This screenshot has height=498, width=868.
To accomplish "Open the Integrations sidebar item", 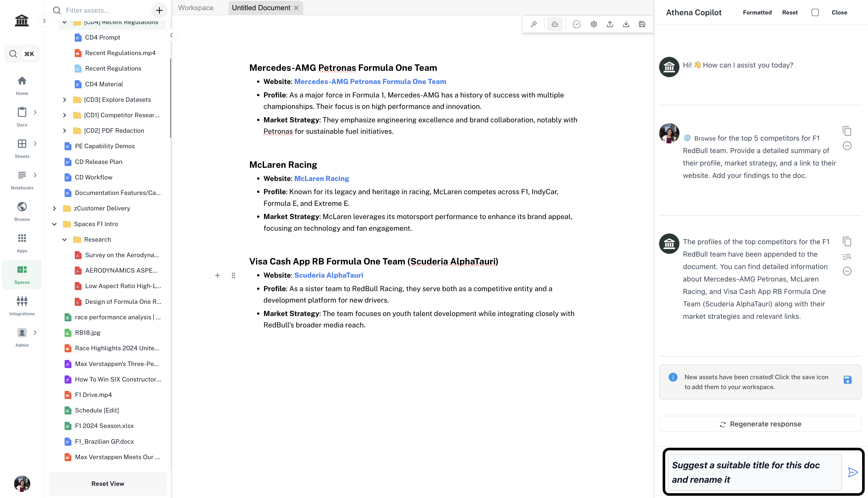I will [x=22, y=305].
